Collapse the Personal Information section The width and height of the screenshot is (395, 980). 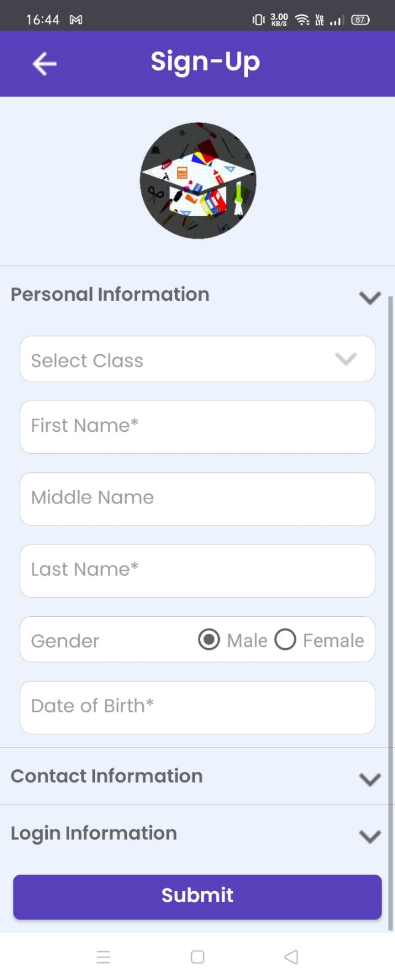click(x=370, y=298)
